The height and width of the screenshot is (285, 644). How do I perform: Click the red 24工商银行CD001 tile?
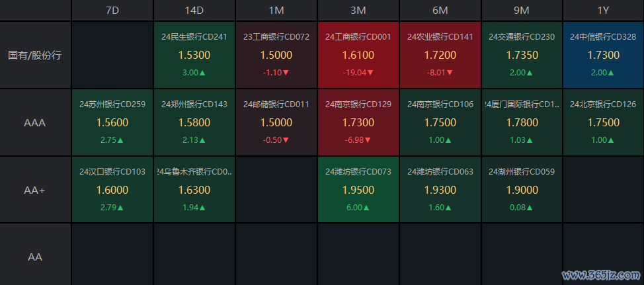(358, 56)
